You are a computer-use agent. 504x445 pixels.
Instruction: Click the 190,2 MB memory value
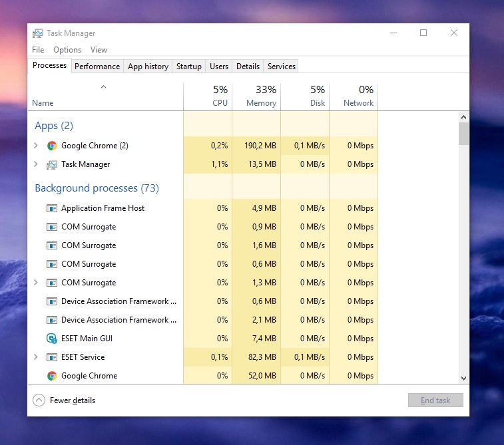[260, 146]
